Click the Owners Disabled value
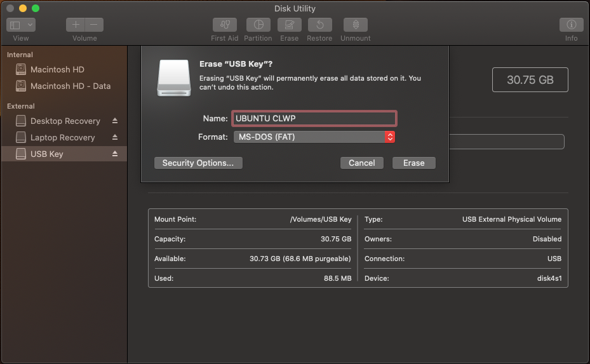Screen dimensions: 590x364 pyautogui.click(x=547, y=239)
